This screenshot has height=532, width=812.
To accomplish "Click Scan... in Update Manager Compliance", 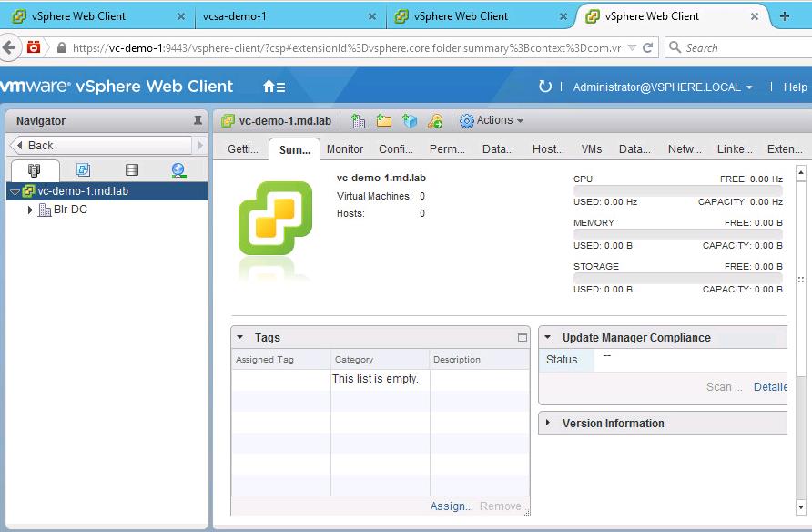I will [x=724, y=387].
